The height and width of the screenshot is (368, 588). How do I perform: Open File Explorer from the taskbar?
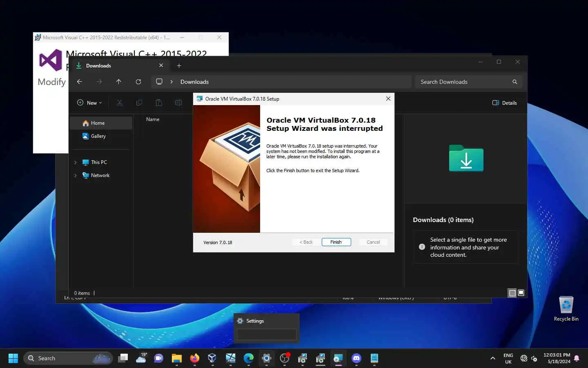coord(177,358)
